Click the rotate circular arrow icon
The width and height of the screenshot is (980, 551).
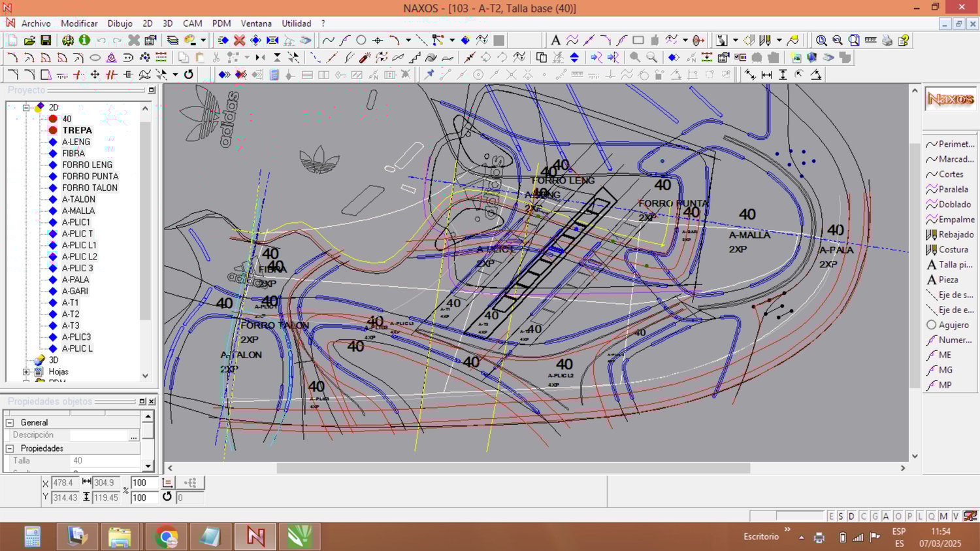[x=189, y=75]
